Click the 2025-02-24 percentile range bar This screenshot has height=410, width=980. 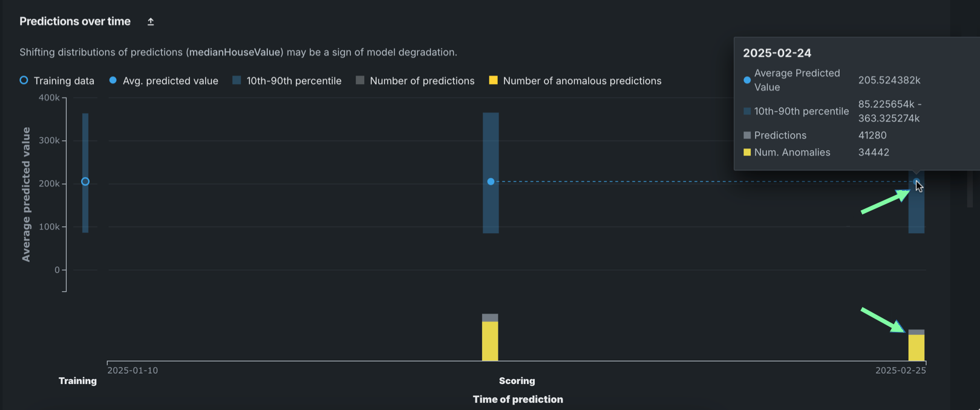tap(916, 212)
